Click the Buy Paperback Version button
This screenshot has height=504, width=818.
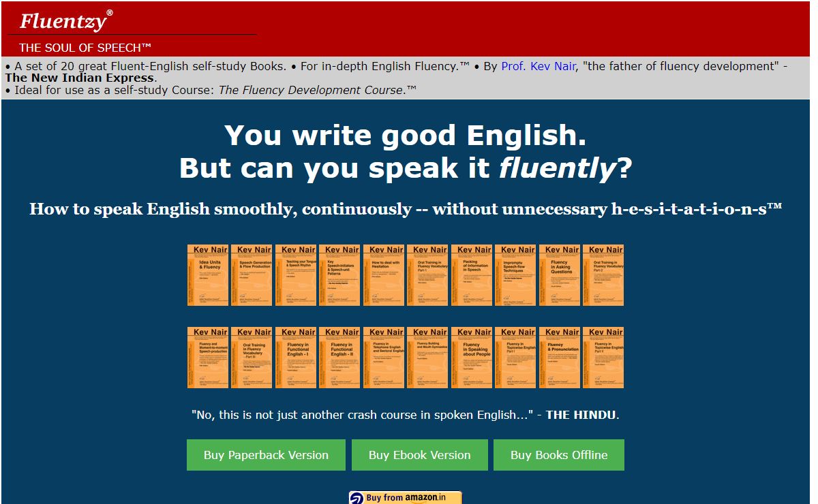[x=266, y=455]
